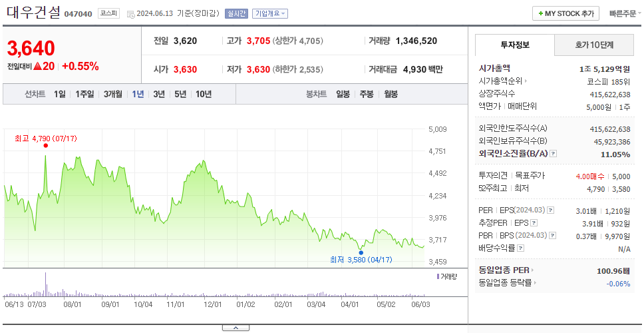
Task: Expand the 빠른주문 dropdown
Action: click(x=625, y=13)
